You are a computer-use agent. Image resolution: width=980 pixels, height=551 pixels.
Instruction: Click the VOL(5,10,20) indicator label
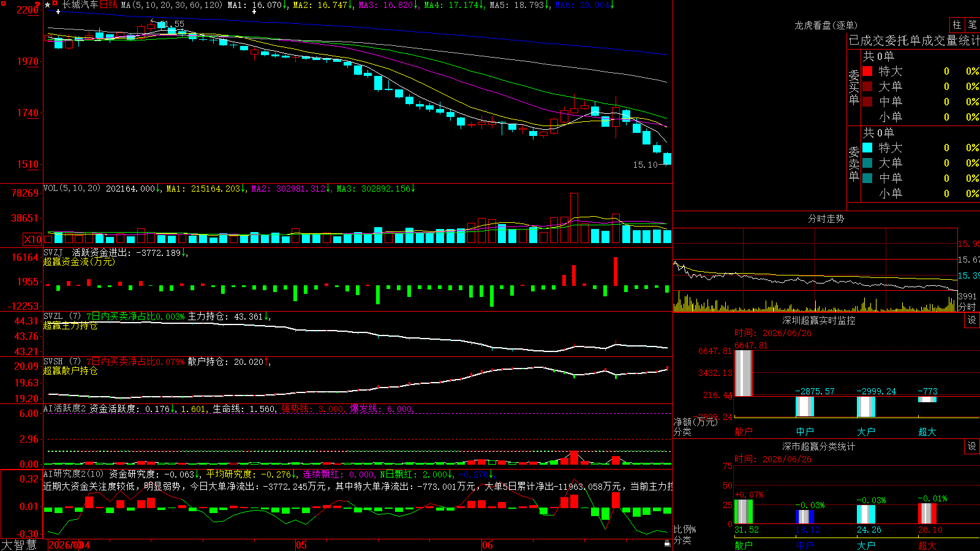click(x=72, y=189)
